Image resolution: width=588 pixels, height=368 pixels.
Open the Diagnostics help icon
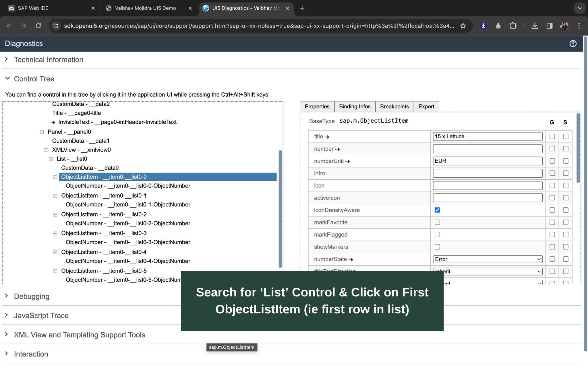tap(573, 43)
